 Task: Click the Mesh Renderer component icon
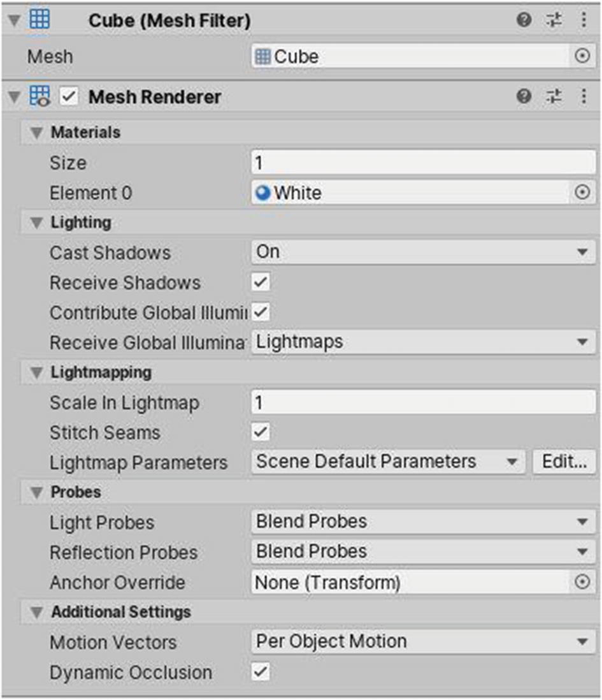[39, 96]
